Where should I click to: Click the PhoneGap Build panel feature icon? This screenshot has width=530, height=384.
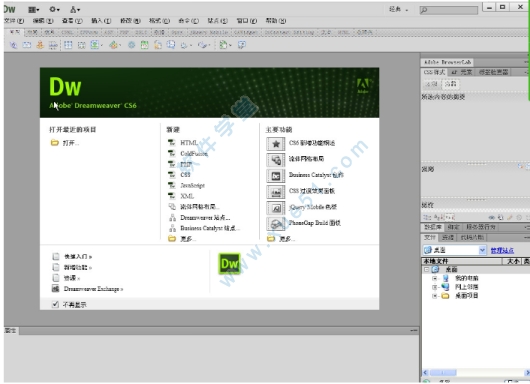276,224
